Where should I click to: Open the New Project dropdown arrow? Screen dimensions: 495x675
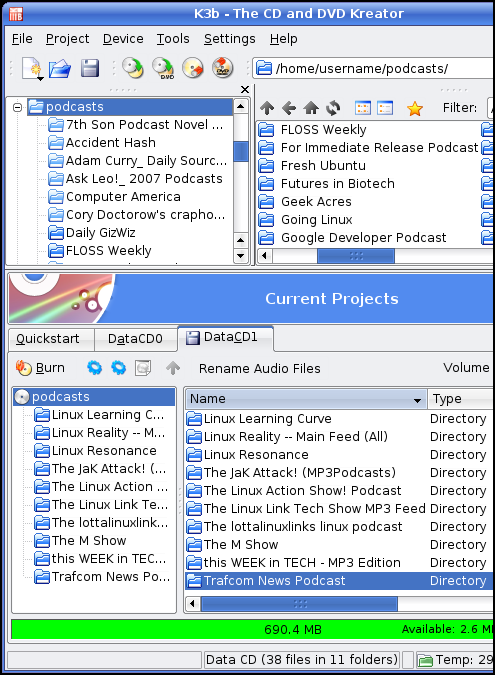click(x=40, y=79)
